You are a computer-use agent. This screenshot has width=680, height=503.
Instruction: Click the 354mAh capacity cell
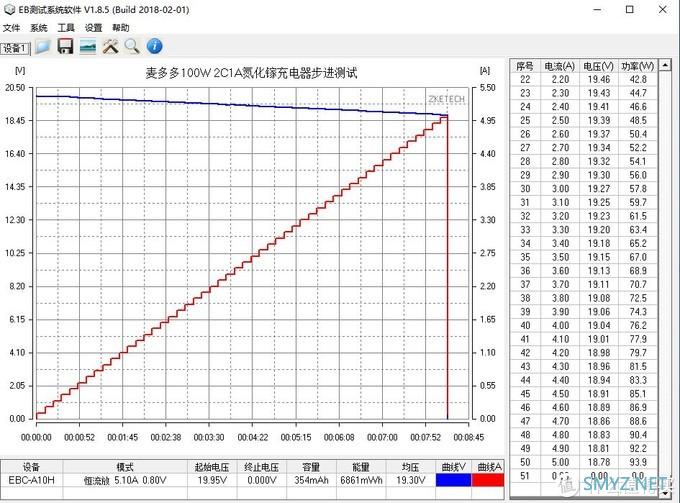click(311, 480)
